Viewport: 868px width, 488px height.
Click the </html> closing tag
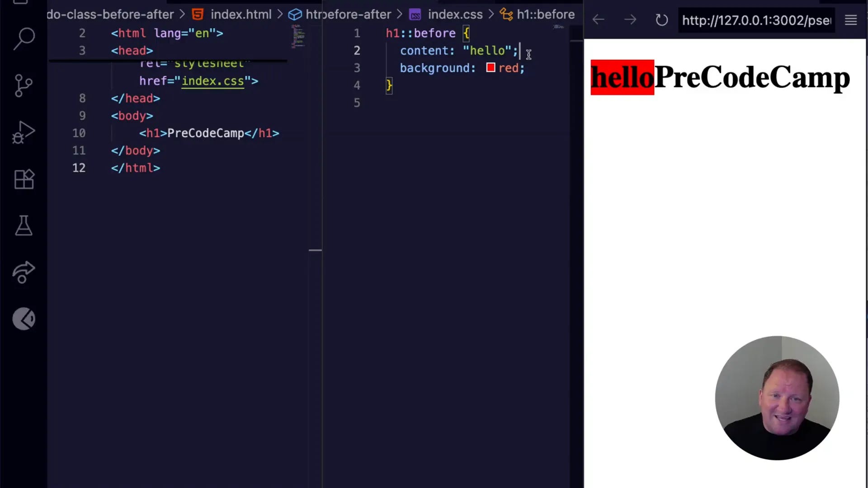(x=136, y=168)
